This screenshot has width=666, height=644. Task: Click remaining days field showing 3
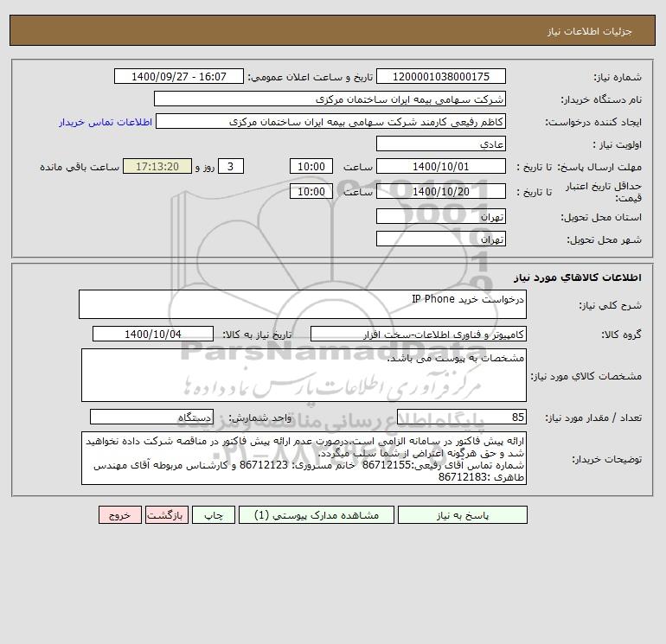[231, 167]
